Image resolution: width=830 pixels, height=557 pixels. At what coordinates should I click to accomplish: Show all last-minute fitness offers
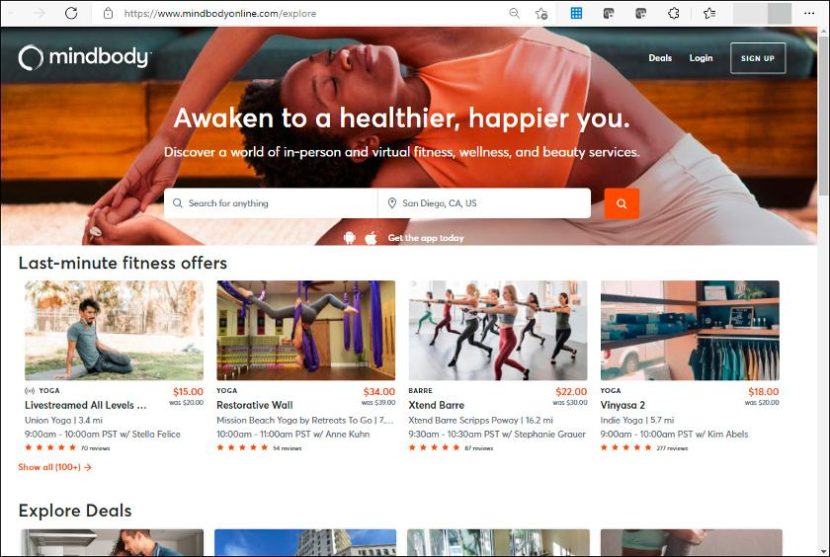[x=55, y=467]
